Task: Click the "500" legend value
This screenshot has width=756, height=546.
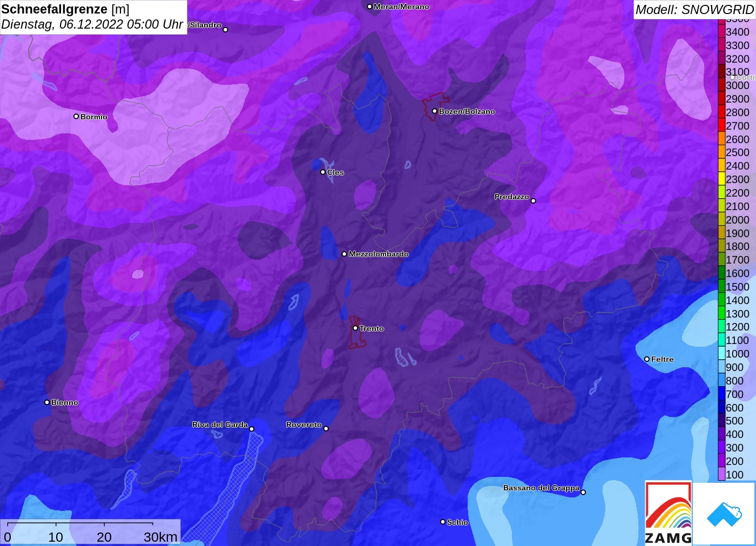Action: (734, 421)
